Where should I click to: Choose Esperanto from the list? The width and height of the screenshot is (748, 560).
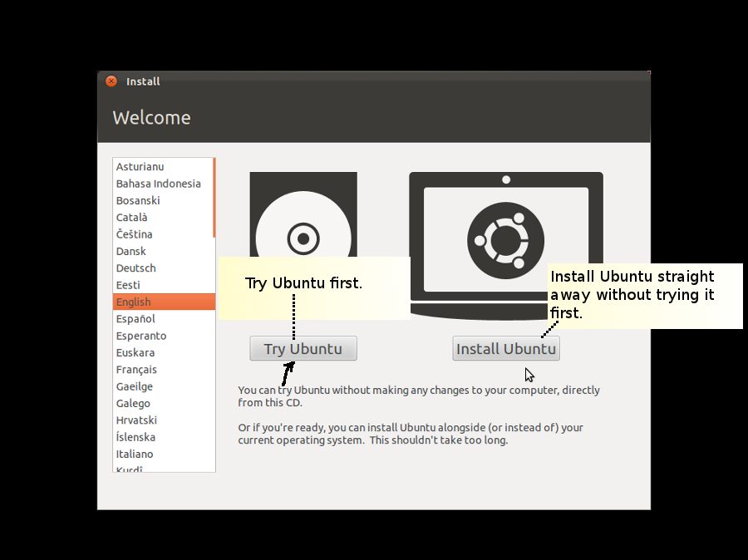[x=164, y=336]
